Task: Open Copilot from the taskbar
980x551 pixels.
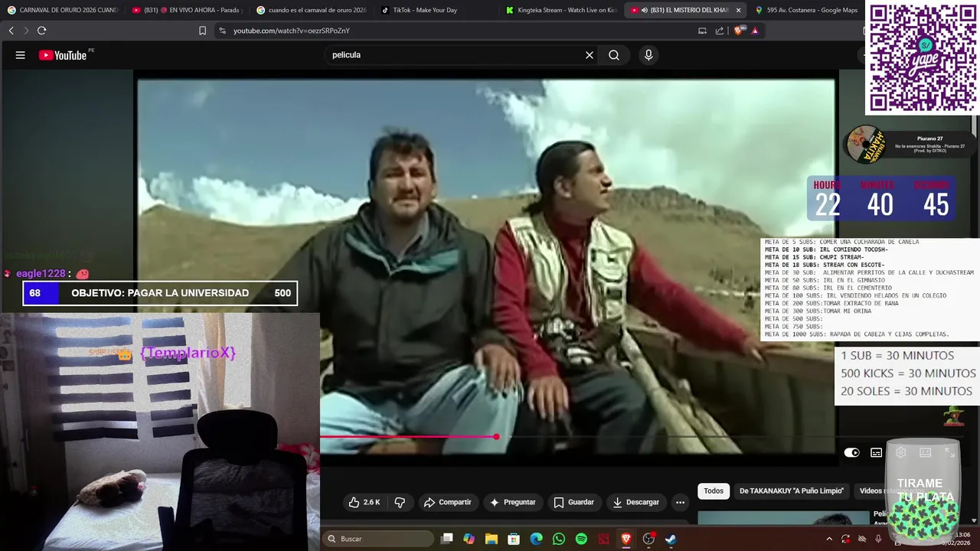Action: click(x=469, y=539)
